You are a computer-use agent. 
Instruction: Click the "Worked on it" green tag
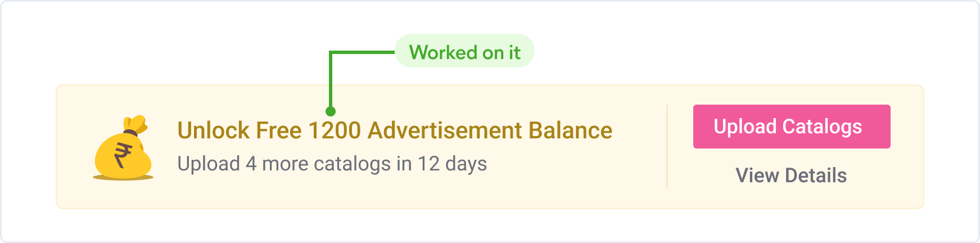pyautogui.click(x=464, y=52)
